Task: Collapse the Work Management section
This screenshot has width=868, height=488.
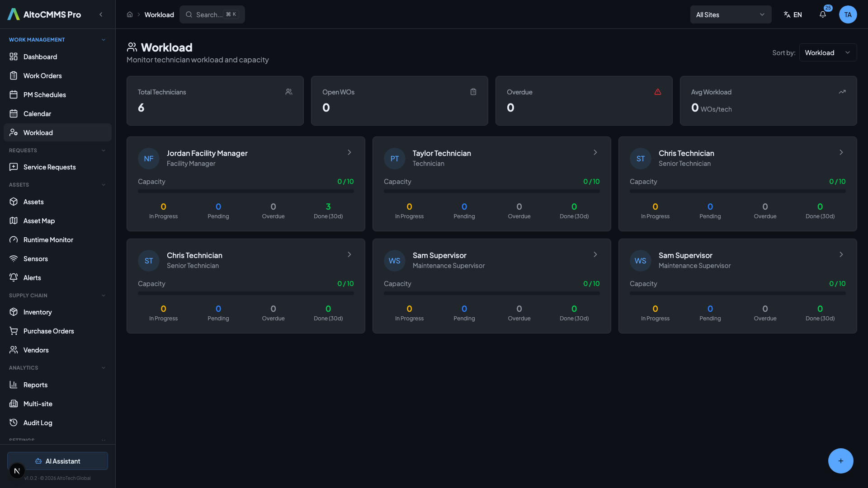Action: pos(104,40)
